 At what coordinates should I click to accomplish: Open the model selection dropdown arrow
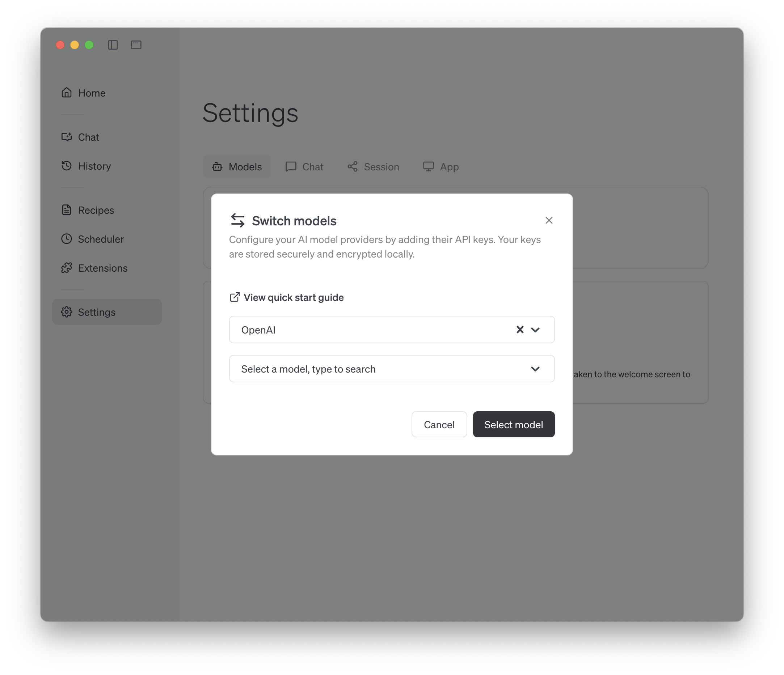(x=535, y=369)
